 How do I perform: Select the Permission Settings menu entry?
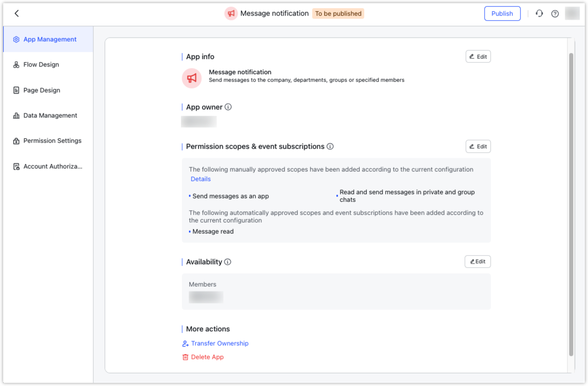pos(52,141)
